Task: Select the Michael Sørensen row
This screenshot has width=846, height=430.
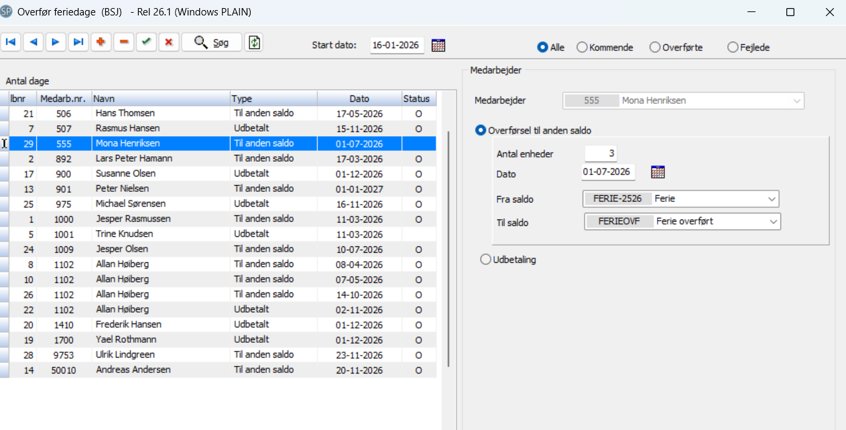Action: tap(218, 204)
